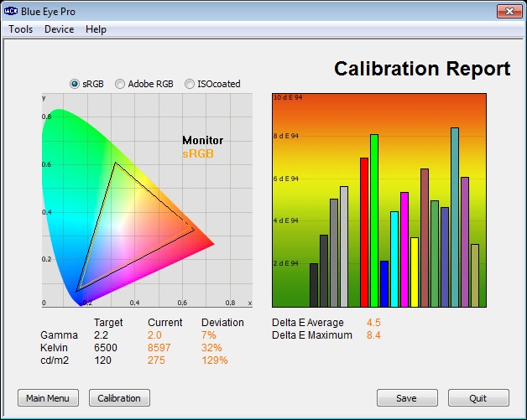Open the Help menu

coord(96,29)
